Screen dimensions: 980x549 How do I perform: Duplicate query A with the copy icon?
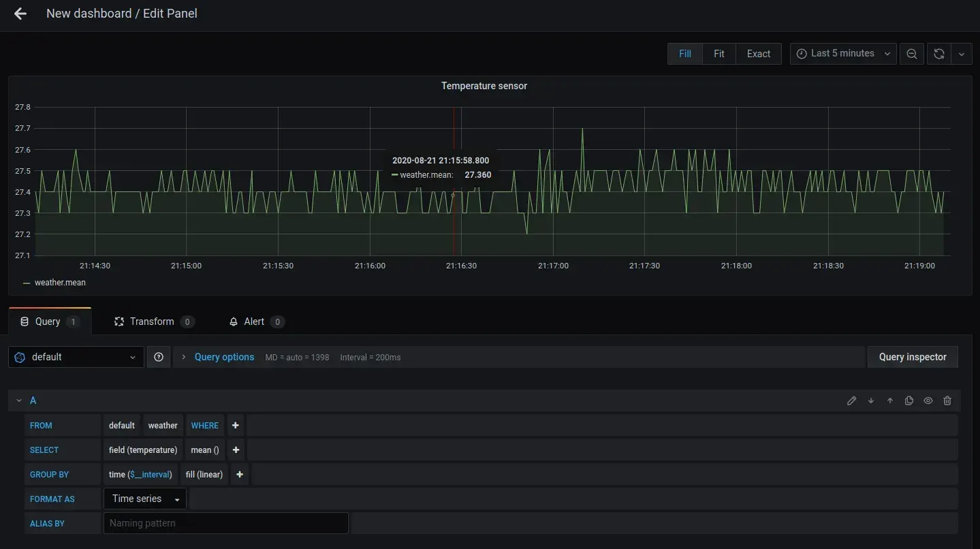coord(908,401)
